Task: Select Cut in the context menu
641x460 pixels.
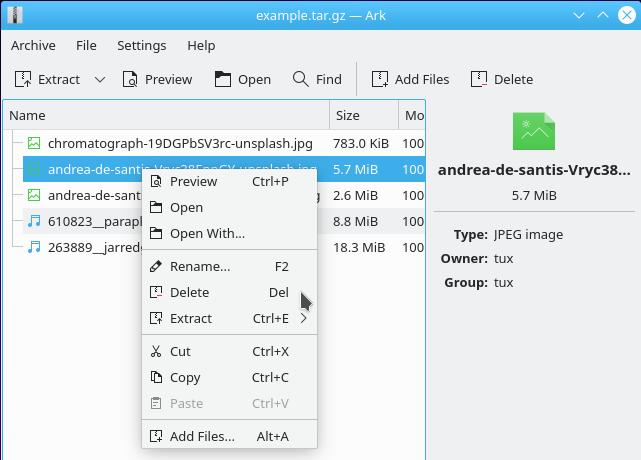Action: (180, 351)
